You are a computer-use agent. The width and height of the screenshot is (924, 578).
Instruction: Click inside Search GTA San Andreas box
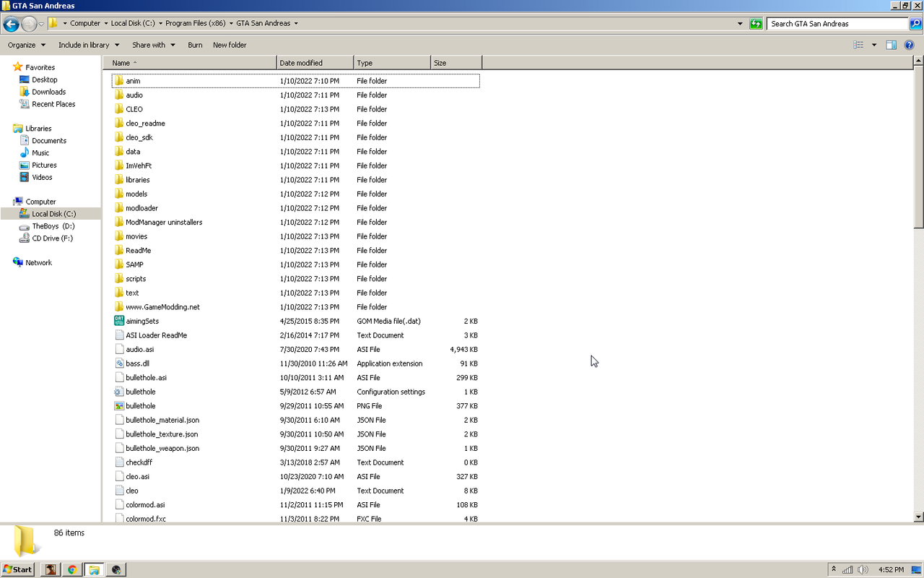click(837, 24)
